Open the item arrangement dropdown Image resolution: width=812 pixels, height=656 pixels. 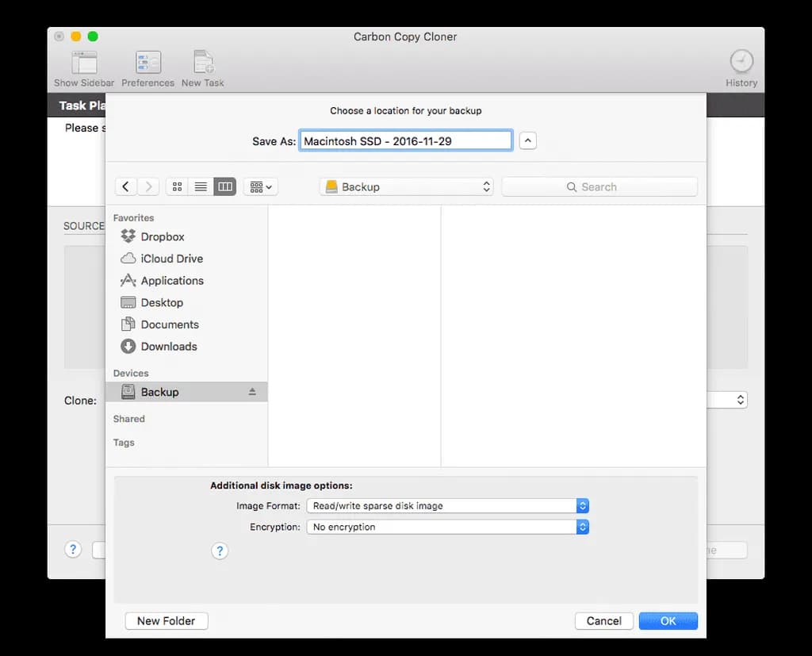click(261, 186)
